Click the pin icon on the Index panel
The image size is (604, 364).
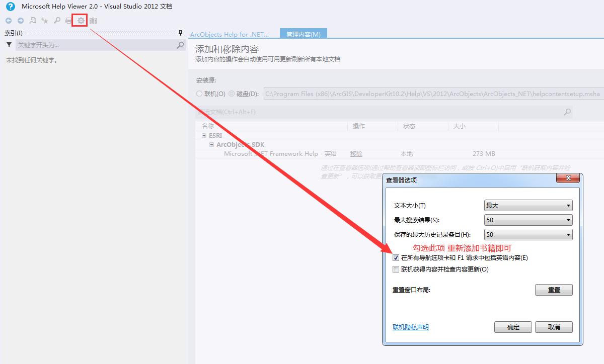[x=180, y=33]
